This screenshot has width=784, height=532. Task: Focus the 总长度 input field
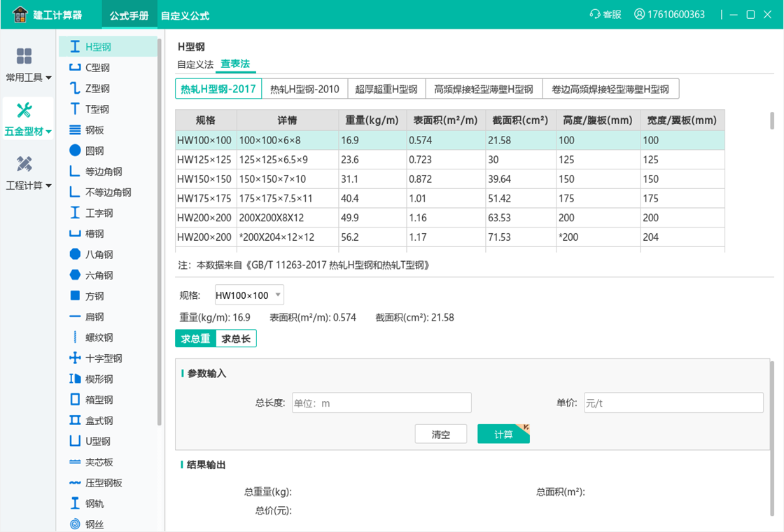(x=381, y=402)
